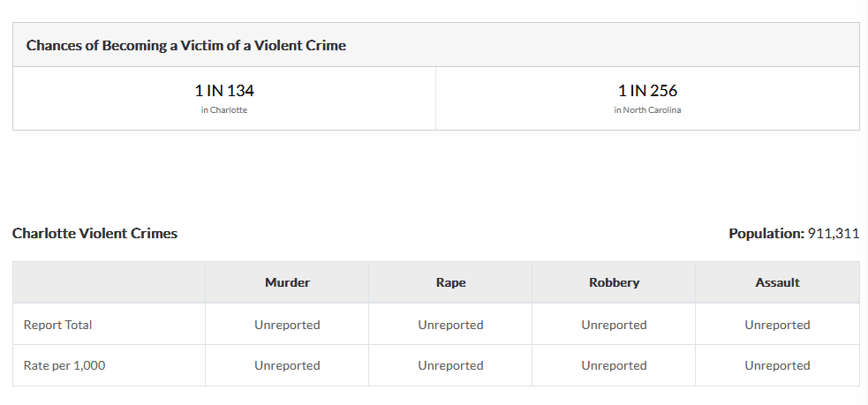868x405 pixels.
Task: Click the Murder Rate per 1,000 cell
Action: pos(287,365)
